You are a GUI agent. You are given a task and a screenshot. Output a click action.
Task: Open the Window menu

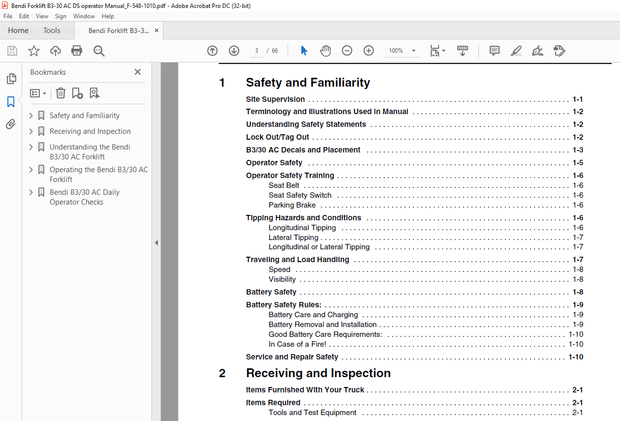click(x=84, y=16)
